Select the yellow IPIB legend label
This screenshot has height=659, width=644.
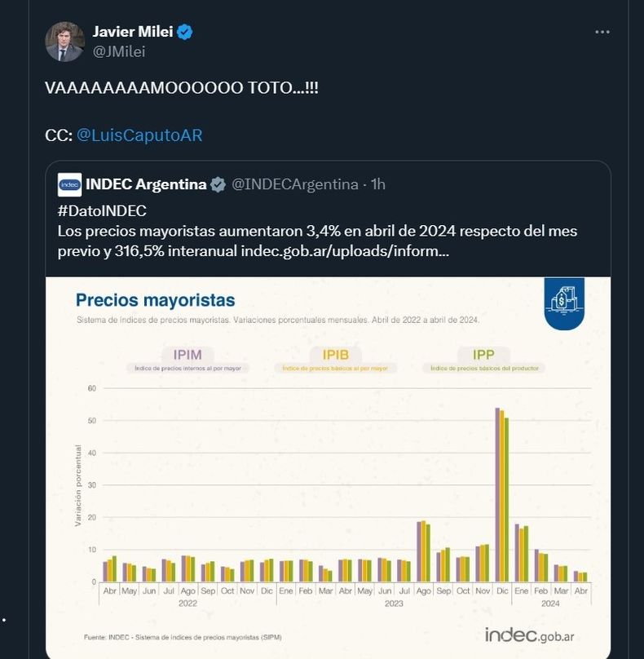pyautogui.click(x=336, y=355)
